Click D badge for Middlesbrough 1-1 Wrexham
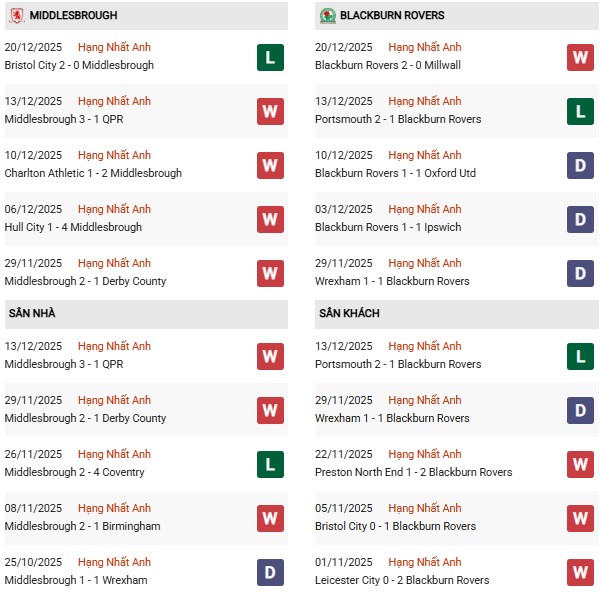 pyautogui.click(x=270, y=572)
